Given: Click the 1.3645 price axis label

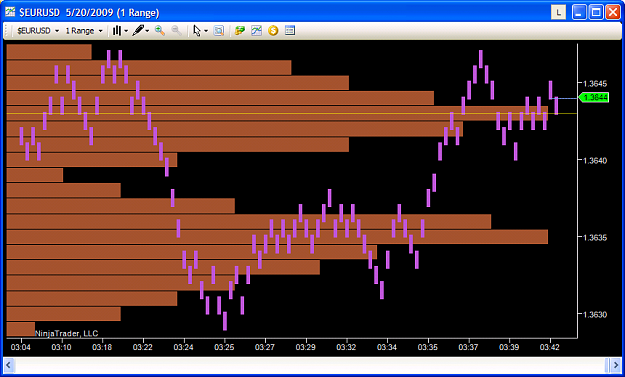Looking at the screenshot, I should pos(595,84).
